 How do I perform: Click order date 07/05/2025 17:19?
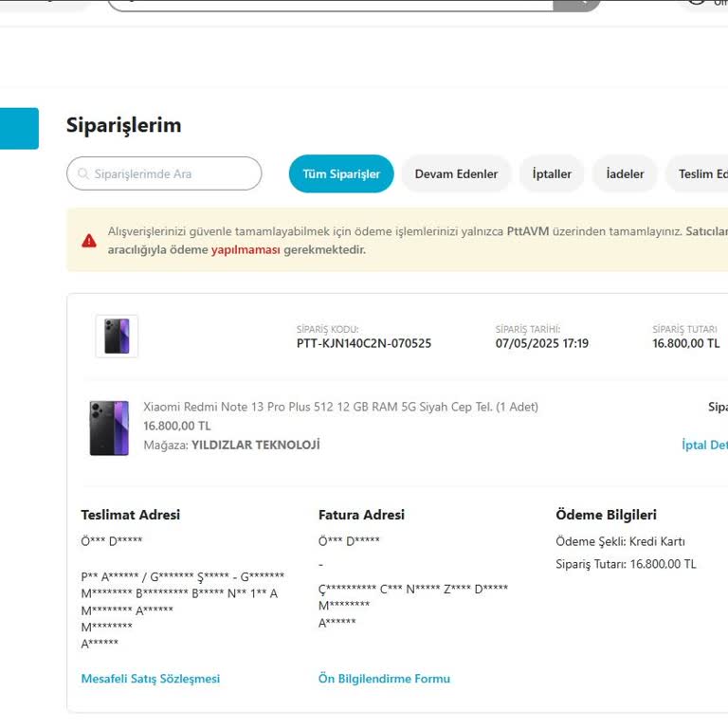pos(542,343)
